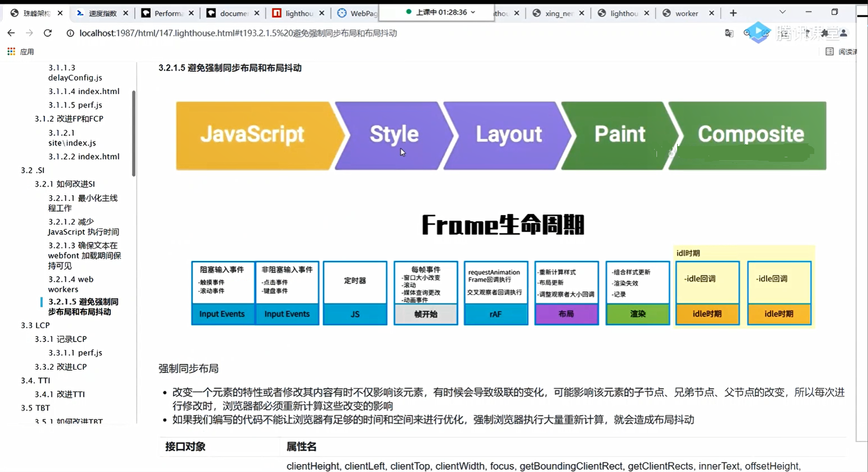Screen dimensions: 868x472
Task: Click the 应用 apps grid icon
Action: pyautogui.click(x=10, y=51)
